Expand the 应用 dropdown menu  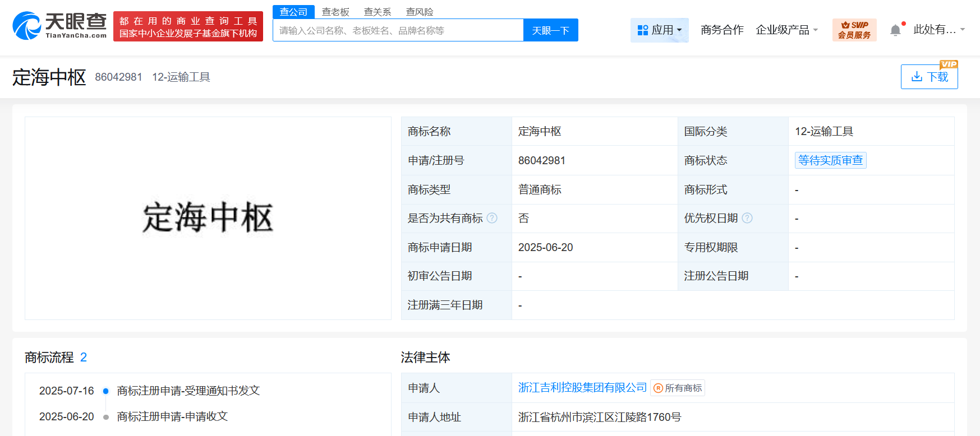(660, 30)
